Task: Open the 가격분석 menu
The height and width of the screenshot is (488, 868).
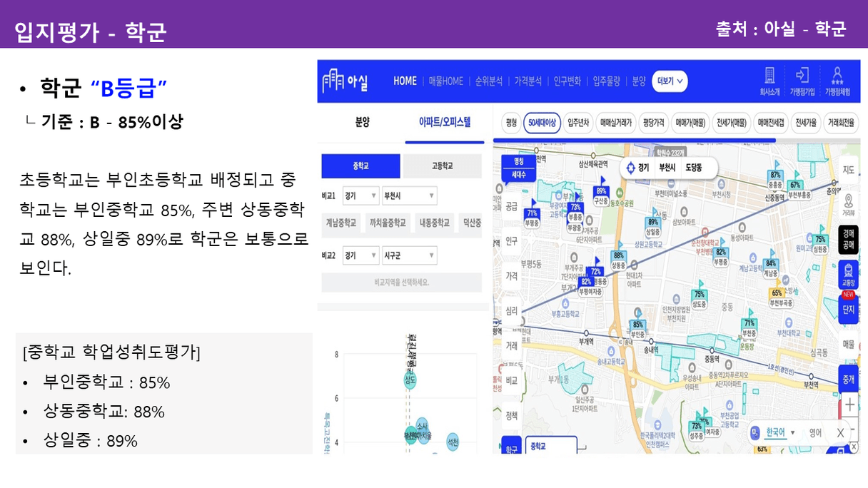Action: coord(528,81)
